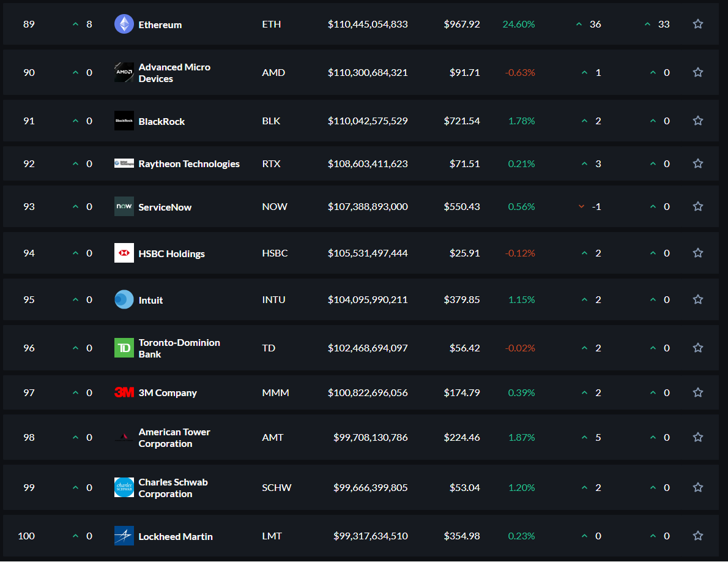Open the Ethereum asset page

(x=160, y=24)
